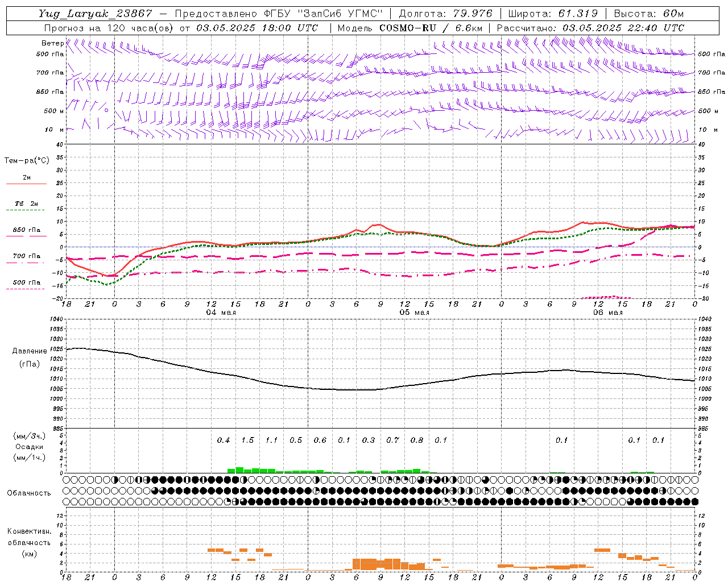Click the station title Yug_Laryak_23867

click(x=96, y=14)
